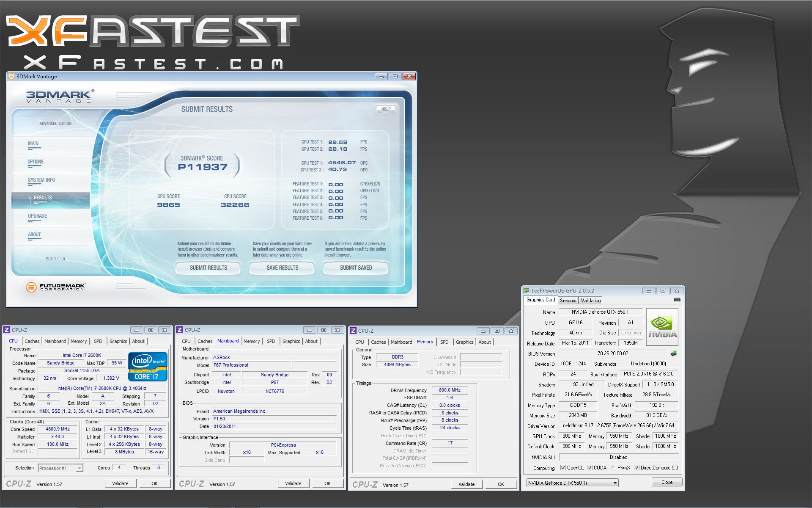Click OK in the Mainboard CPU-Z window
812x508 pixels.
click(x=328, y=483)
